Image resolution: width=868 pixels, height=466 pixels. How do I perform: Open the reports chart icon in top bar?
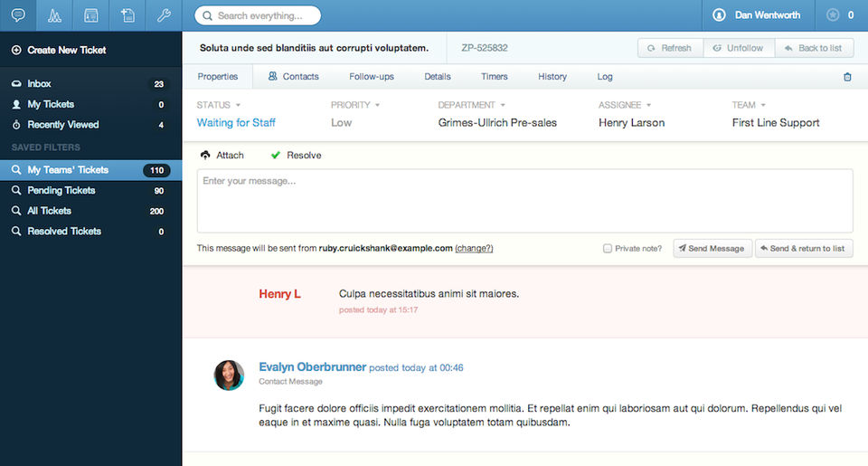[54, 15]
